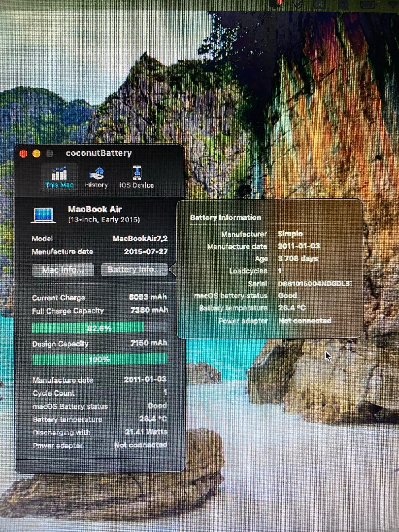Click the Mac manufacture date 2015-07-27
Image resolution: width=399 pixels, height=532 pixels.
[x=146, y=251]
